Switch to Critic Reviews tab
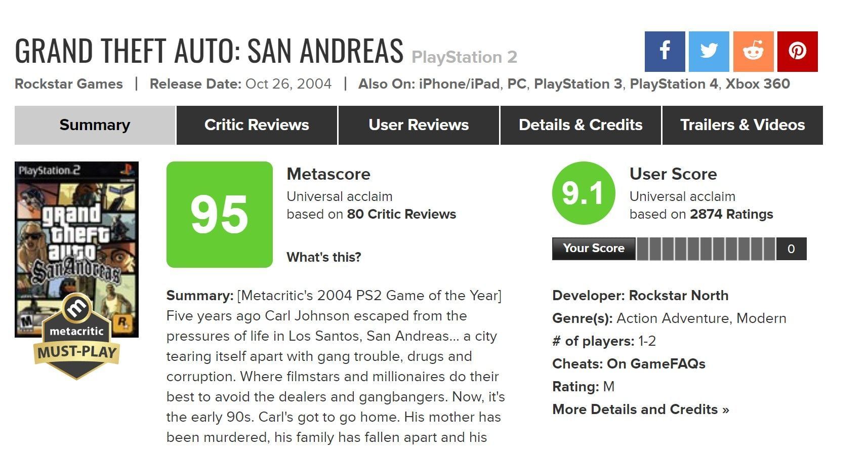Viewport: 868px width, 450px height. (x=257, y=125)
